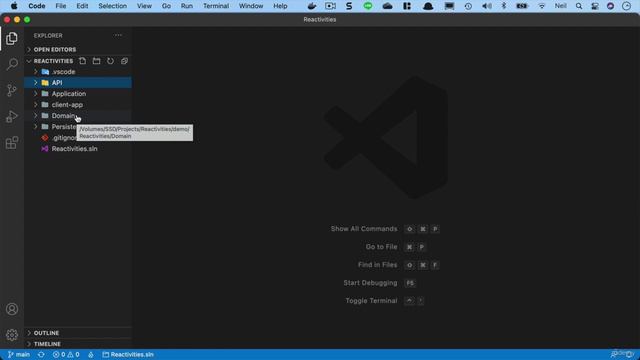Click the Neil user name in menu bar
The image size is (640, 360).
click(x=560, y=6)
